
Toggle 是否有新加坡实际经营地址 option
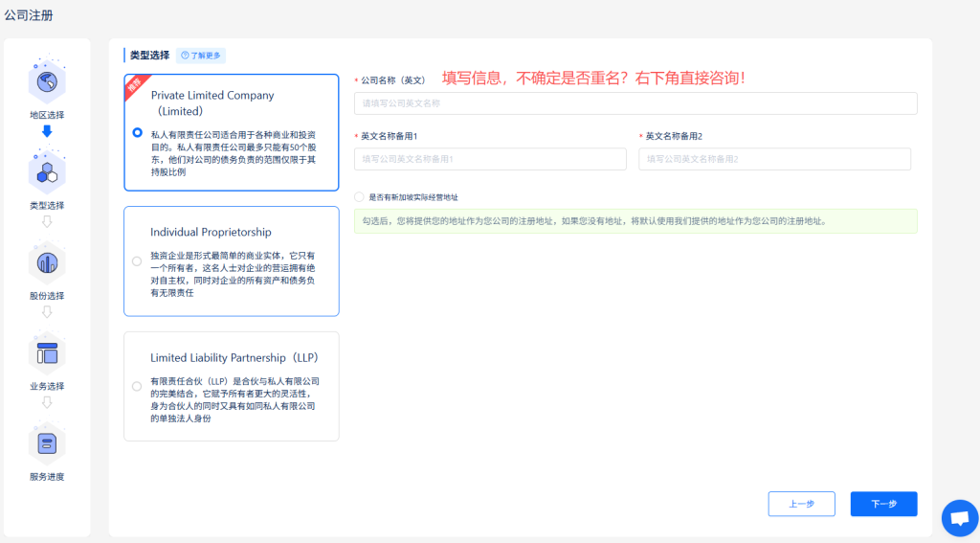point(359,197)
